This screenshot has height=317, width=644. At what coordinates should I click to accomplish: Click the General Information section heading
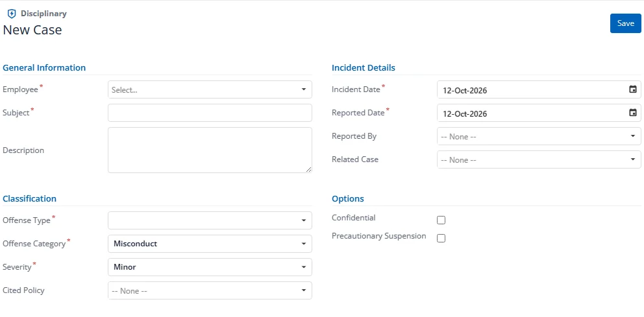[x=44, y=67]
